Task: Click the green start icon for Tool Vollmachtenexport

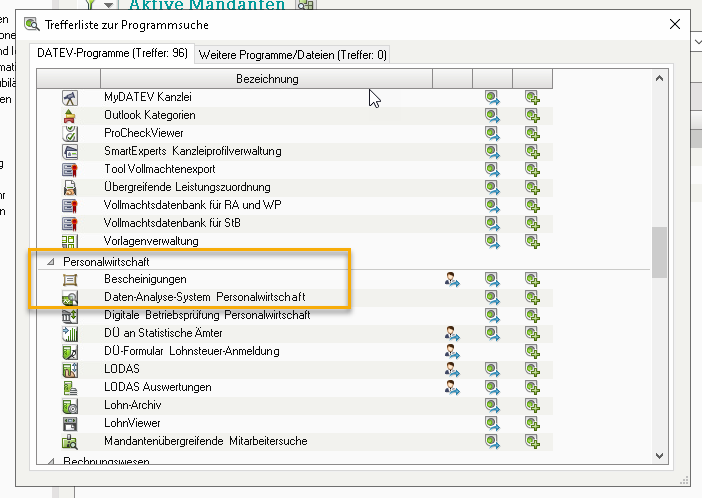Action: pyautogui.click(x=492, y=170)
